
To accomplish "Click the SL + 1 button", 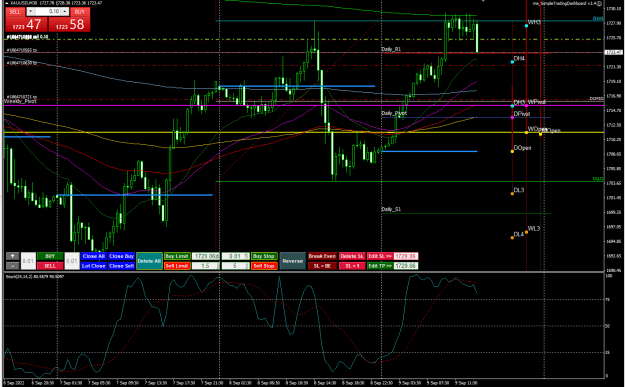I will pos(352,266).
